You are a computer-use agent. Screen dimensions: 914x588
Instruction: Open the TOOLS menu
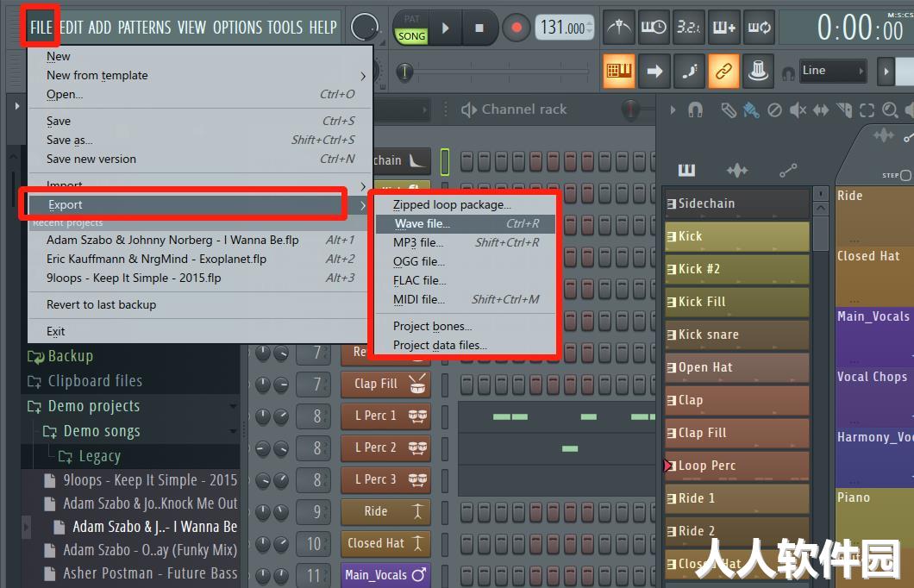point(285,27)
